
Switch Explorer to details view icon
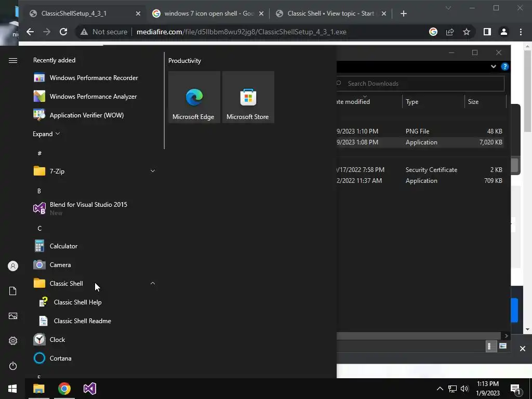(491, 346)
